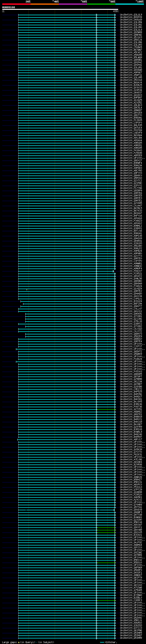The width and height of the screenshot is (146, 644).
Task: Open hit UniRef100_Q3LUL8
Action: click(131, 30)
